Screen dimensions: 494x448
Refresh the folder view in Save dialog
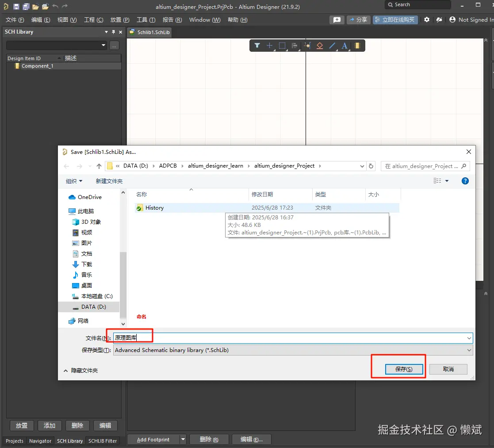371,166
